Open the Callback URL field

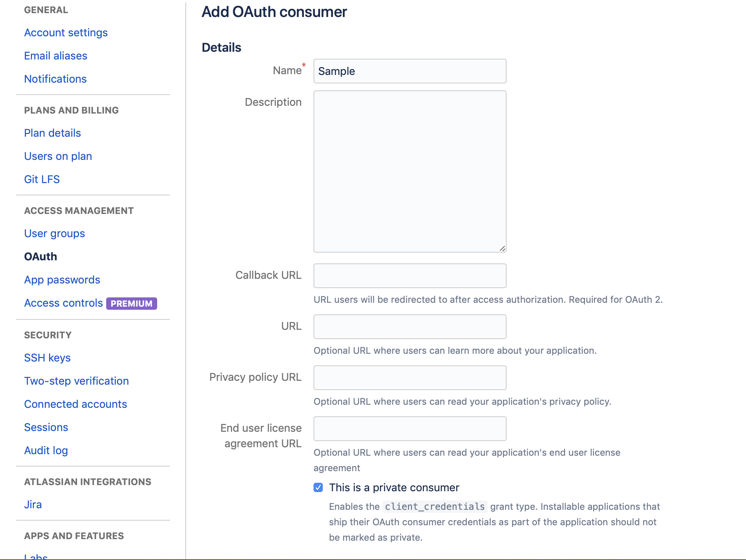pyautogui.click(x=410, y=275)
